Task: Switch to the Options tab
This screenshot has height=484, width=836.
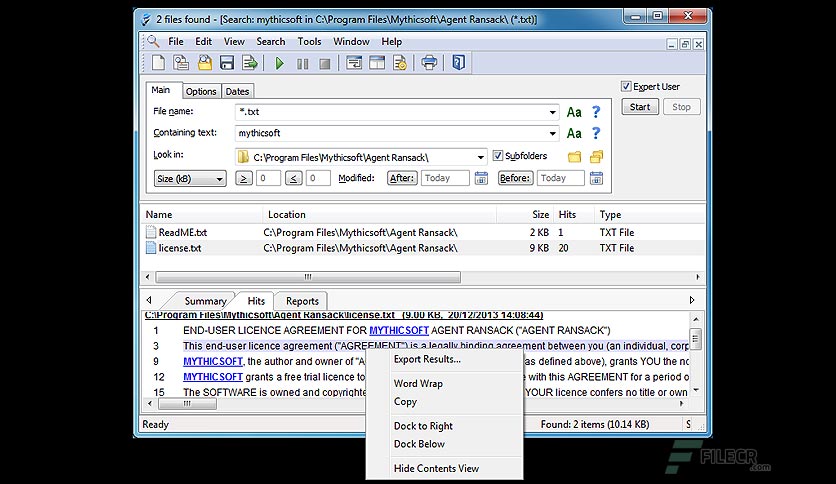Action: coord(201,92)
